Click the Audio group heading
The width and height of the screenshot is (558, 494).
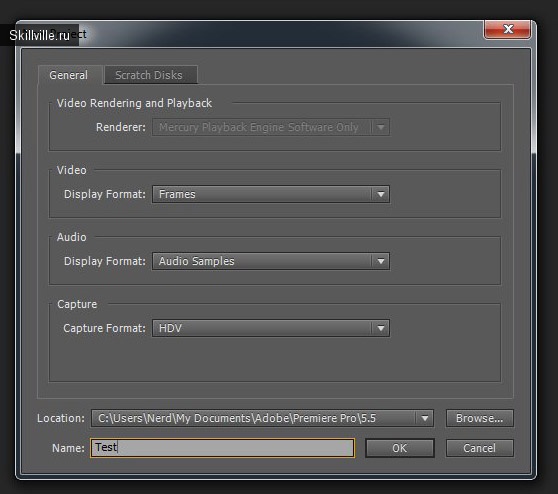72,237
